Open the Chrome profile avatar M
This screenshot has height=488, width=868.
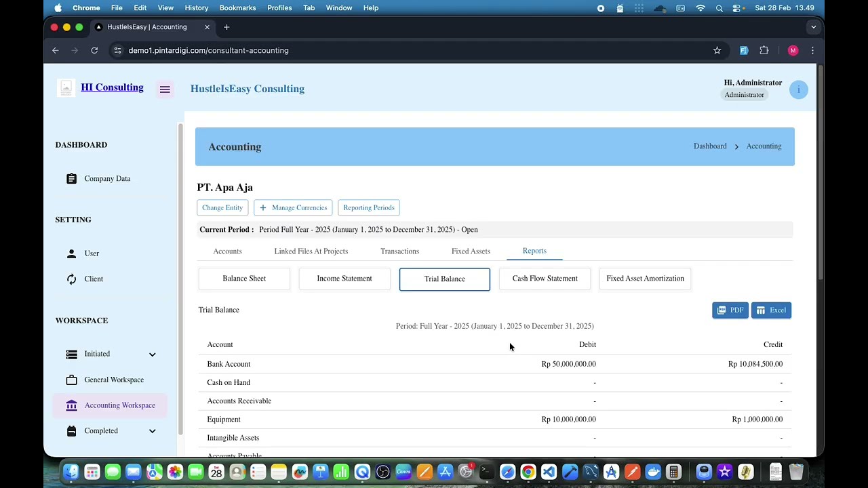(x=793, y=50)
